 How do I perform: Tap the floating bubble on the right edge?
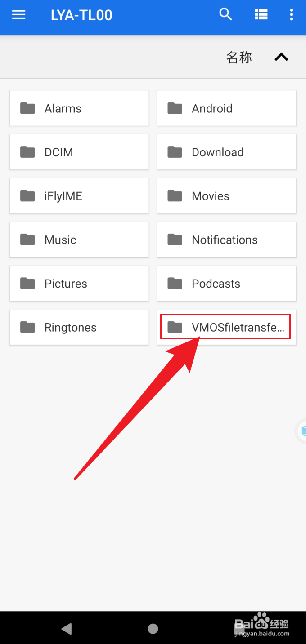(302, 431)
